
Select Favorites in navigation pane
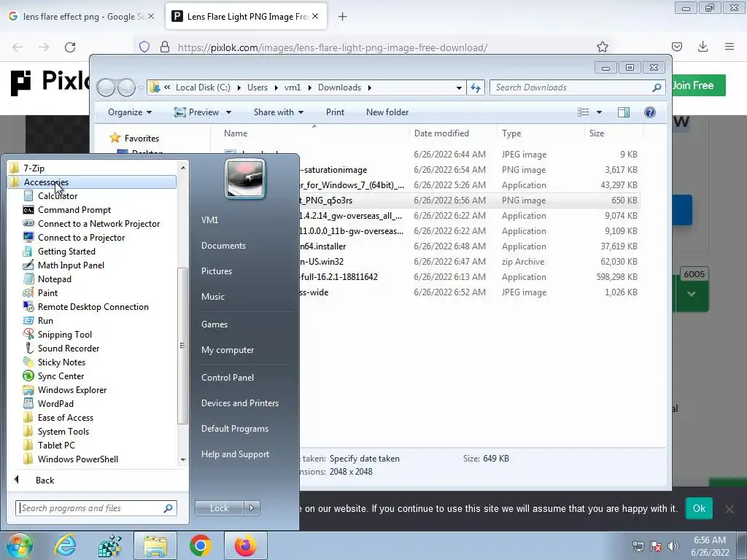tap(142, 138)
